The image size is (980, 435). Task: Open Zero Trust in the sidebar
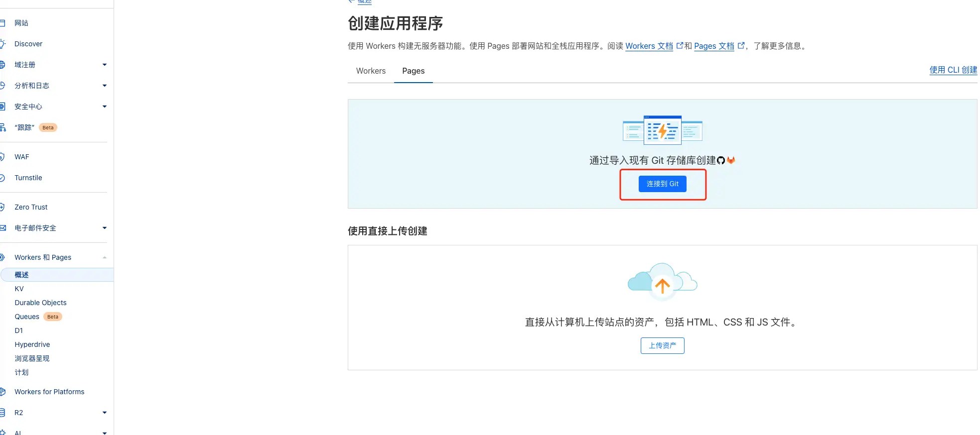[x=31, y=207]
